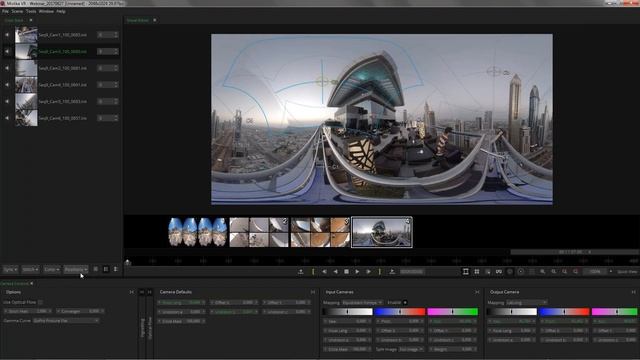
Task: Toggle the Input Cameras Enable checkbox
Action: point(405,302)
